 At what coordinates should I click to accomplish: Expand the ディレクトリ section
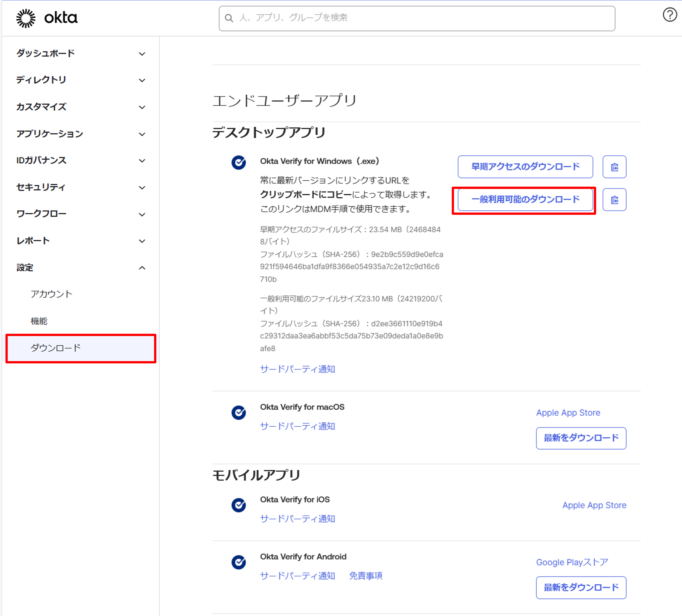80,80
